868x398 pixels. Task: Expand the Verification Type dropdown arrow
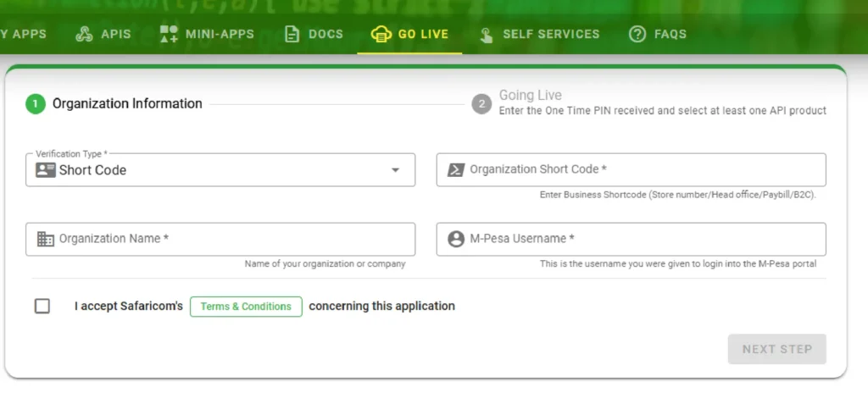click(395, 170)
